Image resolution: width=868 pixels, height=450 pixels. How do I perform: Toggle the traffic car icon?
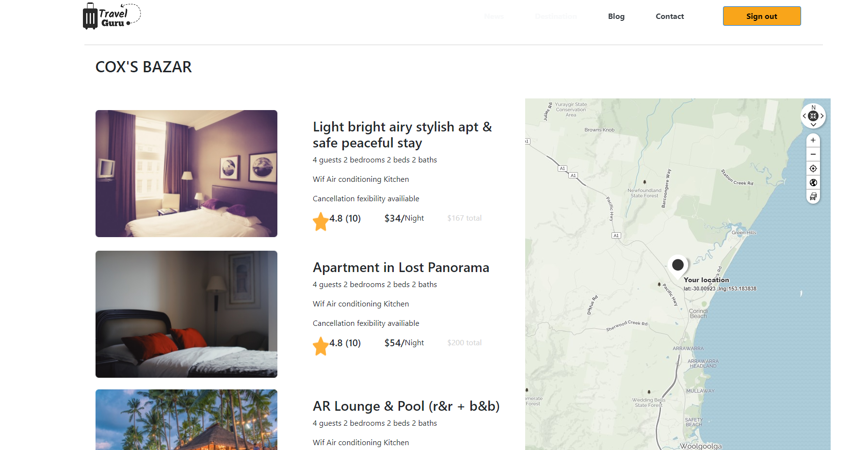[x=813, y=196]
